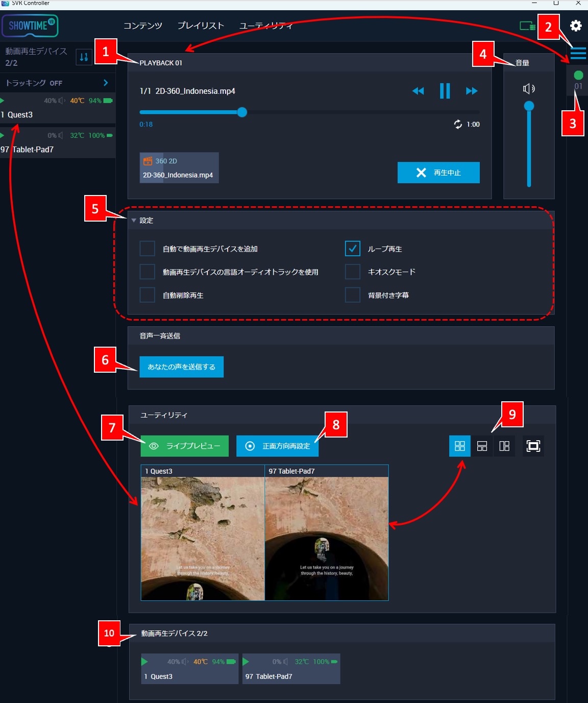
Task: Select 97 Tablet-Pad7 in the sidebar device list
Action: [58, 143]
